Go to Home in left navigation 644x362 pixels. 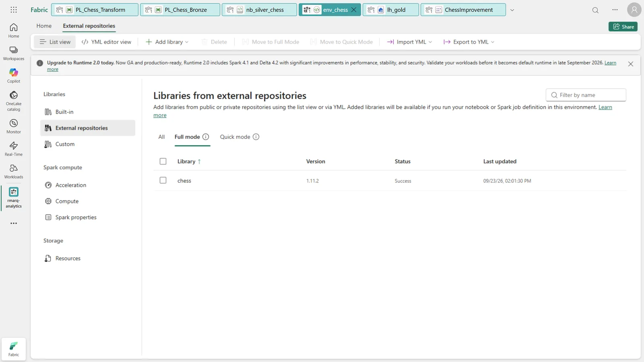point(14,31)
